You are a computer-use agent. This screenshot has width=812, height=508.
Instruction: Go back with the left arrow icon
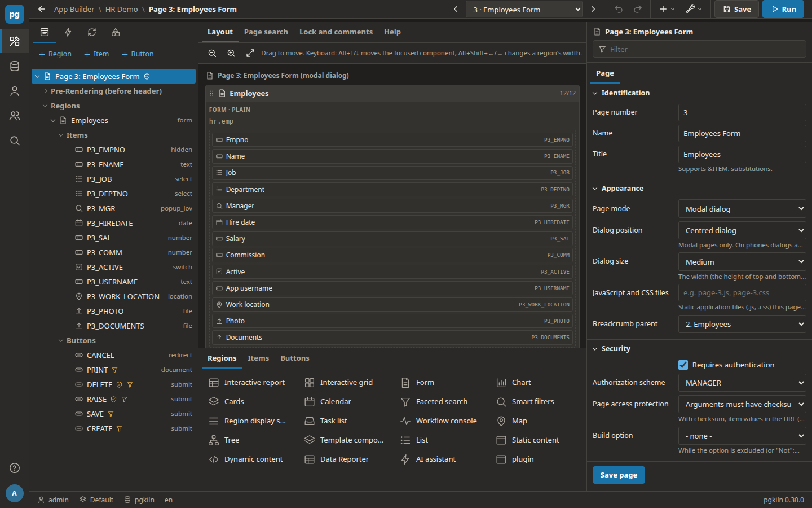pyautogui.click(x=42, y=10)
